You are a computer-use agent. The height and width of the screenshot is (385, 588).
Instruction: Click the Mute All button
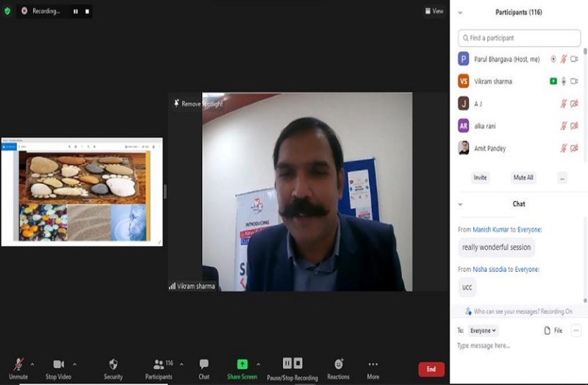[523, 177]
